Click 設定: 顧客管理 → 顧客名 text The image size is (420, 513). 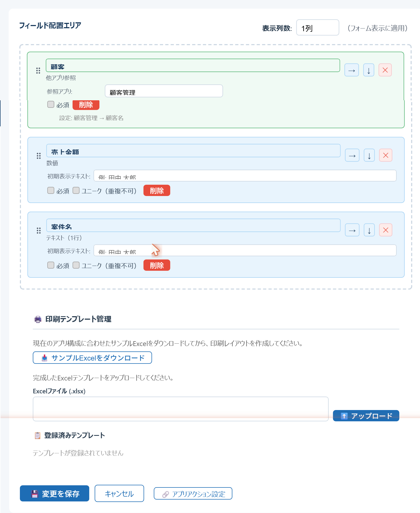[x=91, y=118]
